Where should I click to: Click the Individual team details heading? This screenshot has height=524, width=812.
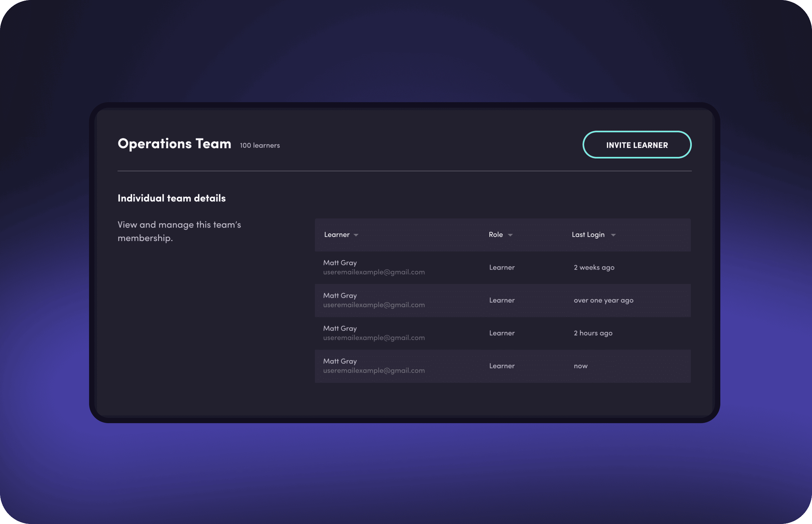tap(172, 198)
